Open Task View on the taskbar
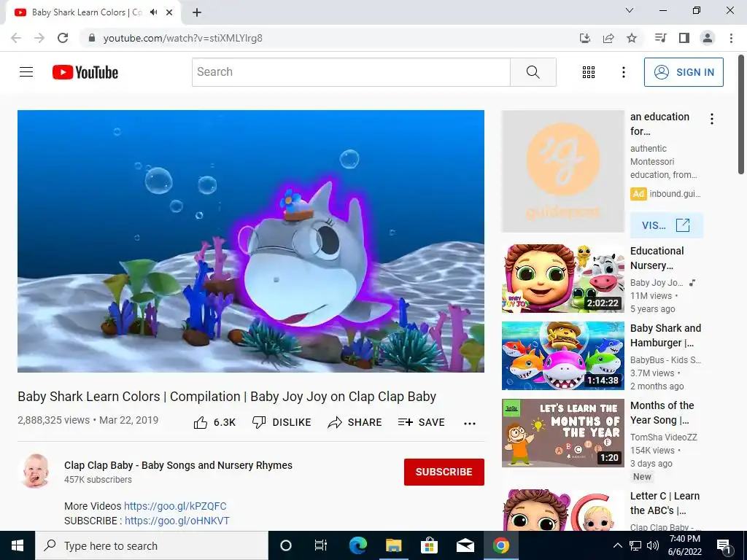The width and height of the screenshot is (747, 560). coord(321,545)
